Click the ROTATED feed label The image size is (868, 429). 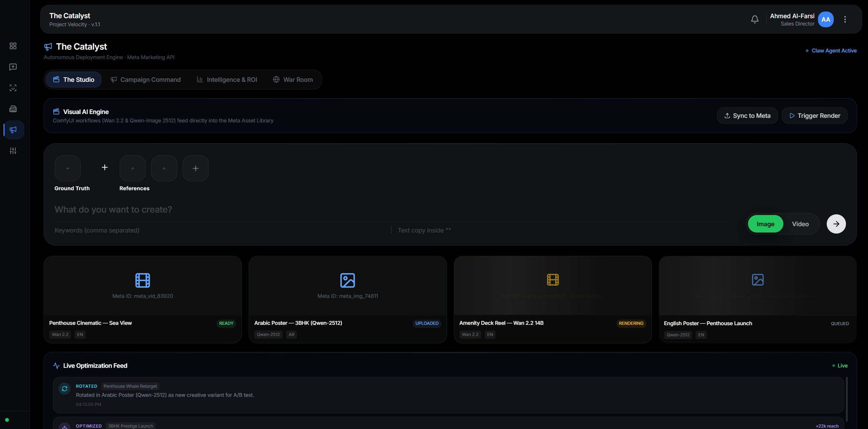tap(86, 386)
